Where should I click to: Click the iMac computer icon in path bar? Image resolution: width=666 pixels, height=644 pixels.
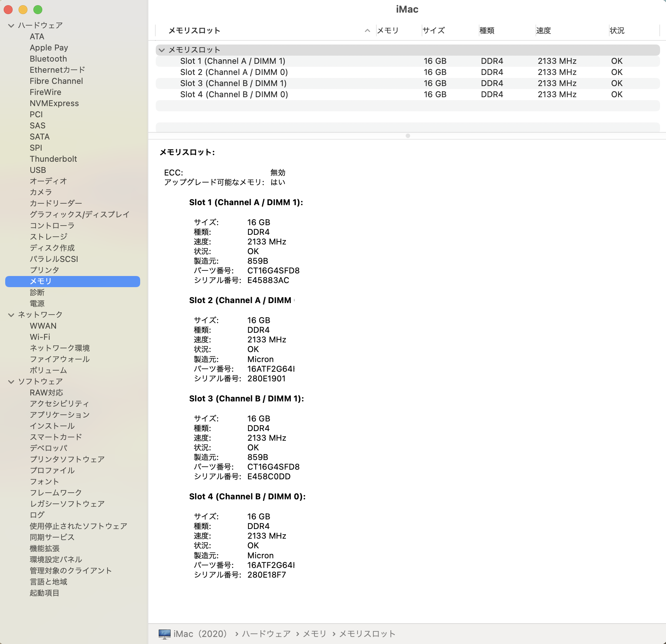[165, 634]
